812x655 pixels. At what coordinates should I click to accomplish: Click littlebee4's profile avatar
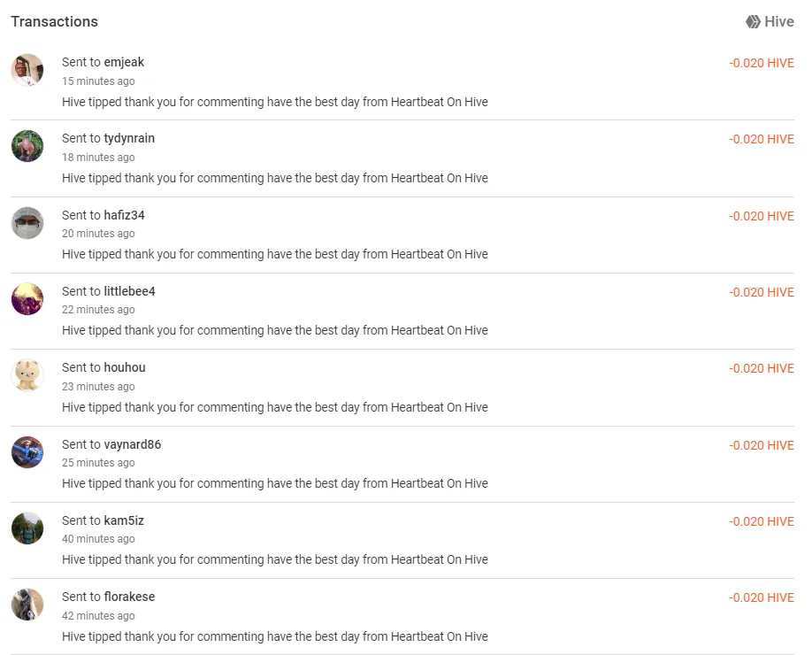27,299
